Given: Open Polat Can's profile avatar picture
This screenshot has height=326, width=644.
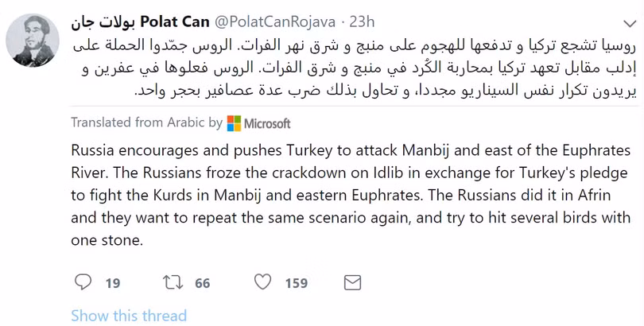Looking at the screenshot, I should (x=33, y=39).
